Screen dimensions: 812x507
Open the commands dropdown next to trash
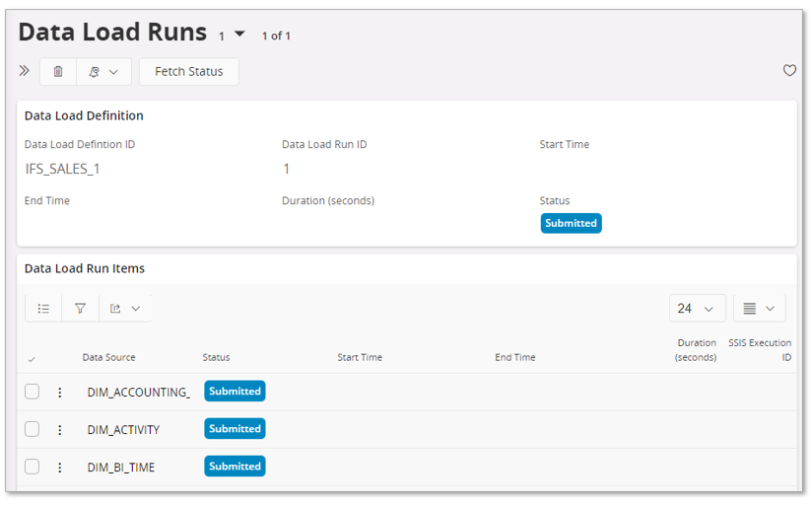click(103, 71)
